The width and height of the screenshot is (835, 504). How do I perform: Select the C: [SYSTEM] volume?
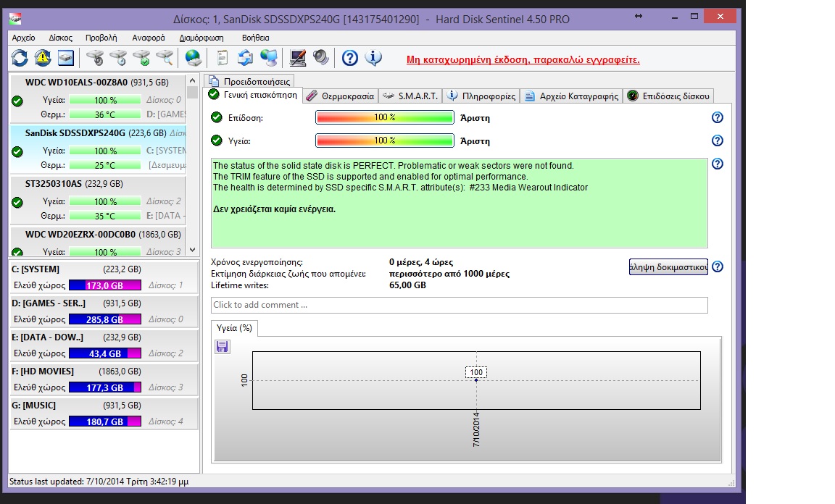point(104,277)
